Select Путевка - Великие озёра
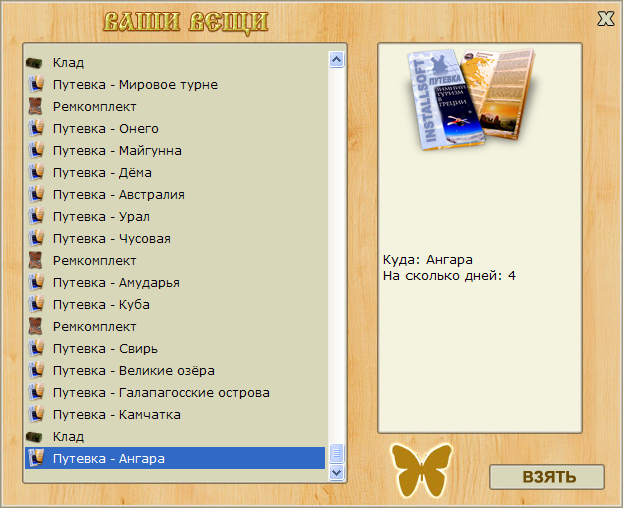The image size is (623, 508). tap(175, 371)
